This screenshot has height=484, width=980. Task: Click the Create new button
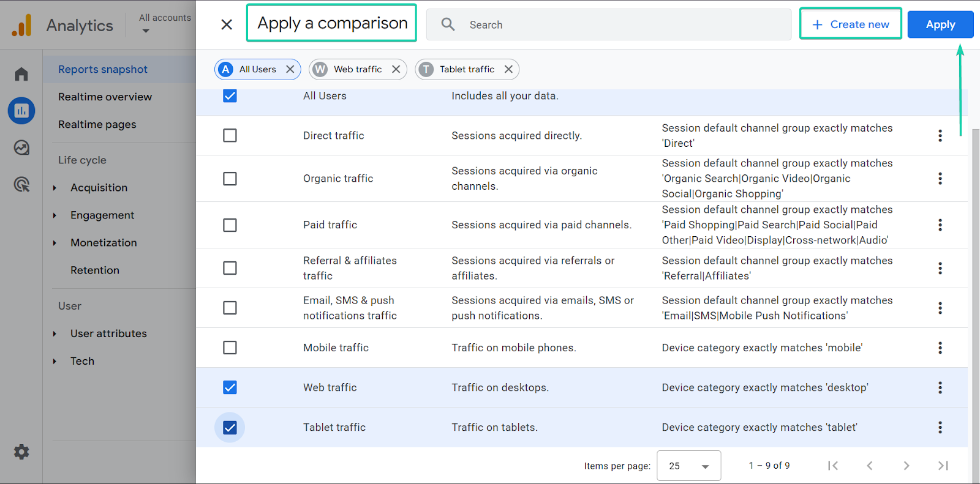(x=850, y=24)
